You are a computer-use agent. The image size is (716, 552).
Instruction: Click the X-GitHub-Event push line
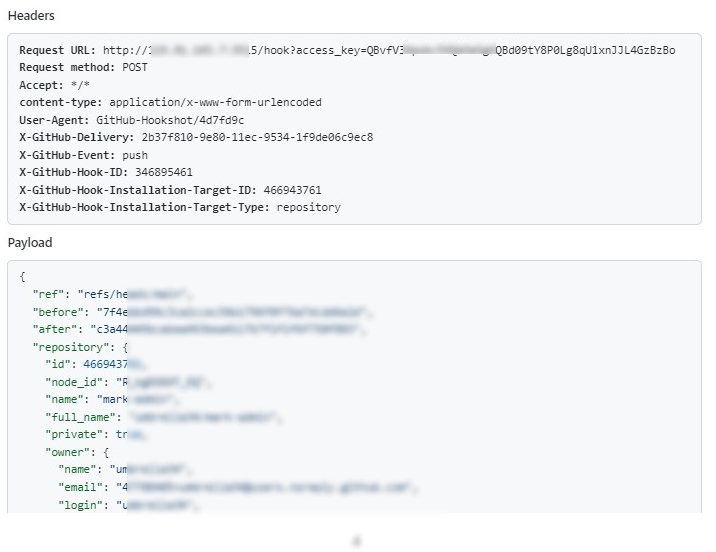(83, 155)
